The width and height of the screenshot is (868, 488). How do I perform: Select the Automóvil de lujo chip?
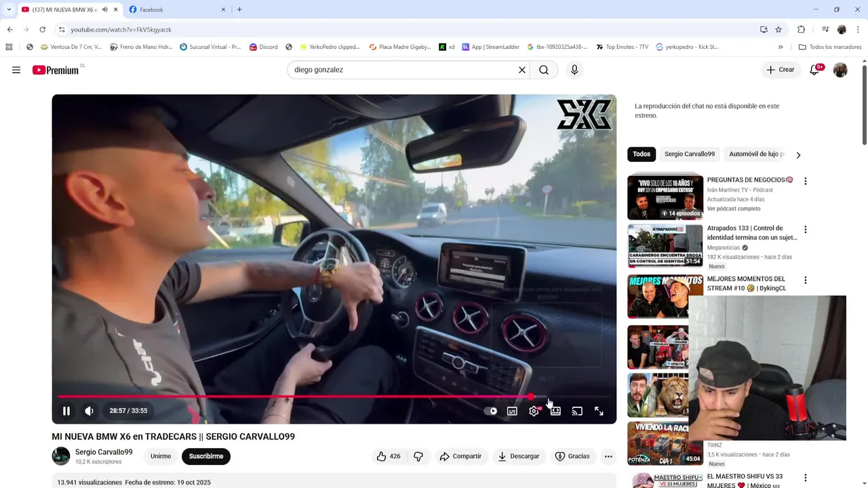coord(756,154)
